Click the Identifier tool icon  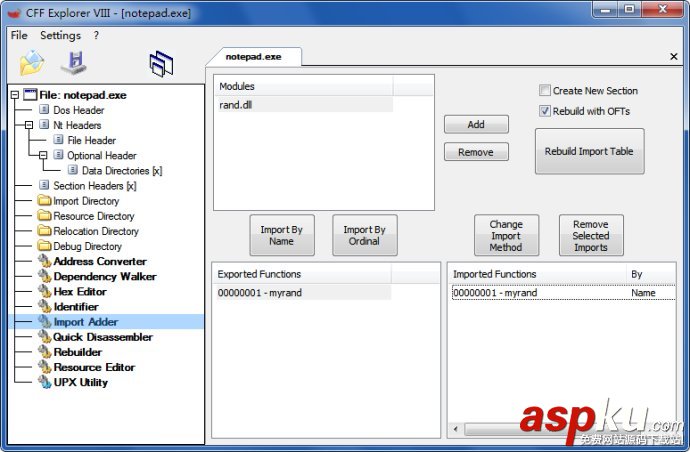tap(44, 306)
